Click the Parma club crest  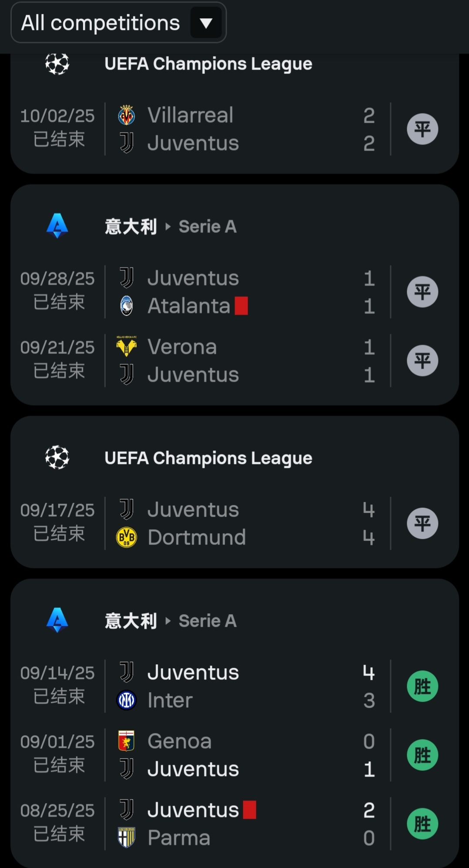click(x=127, y=838)
